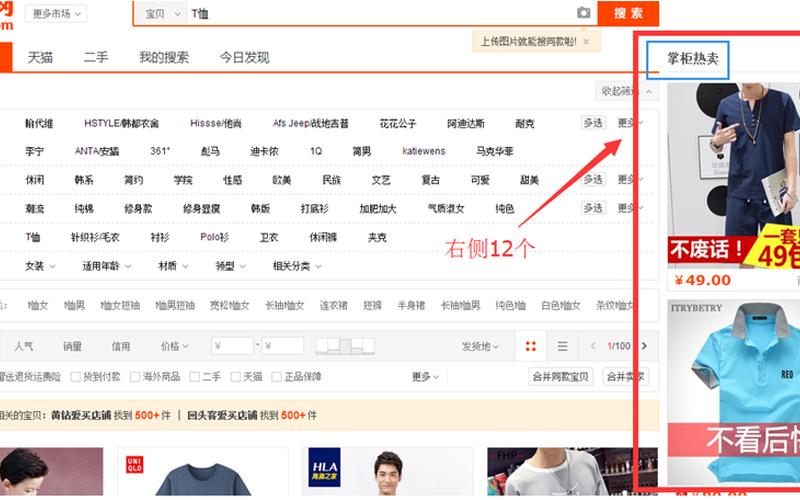Click the 回头客爱买店铺 link

click(x=222, y=415)
